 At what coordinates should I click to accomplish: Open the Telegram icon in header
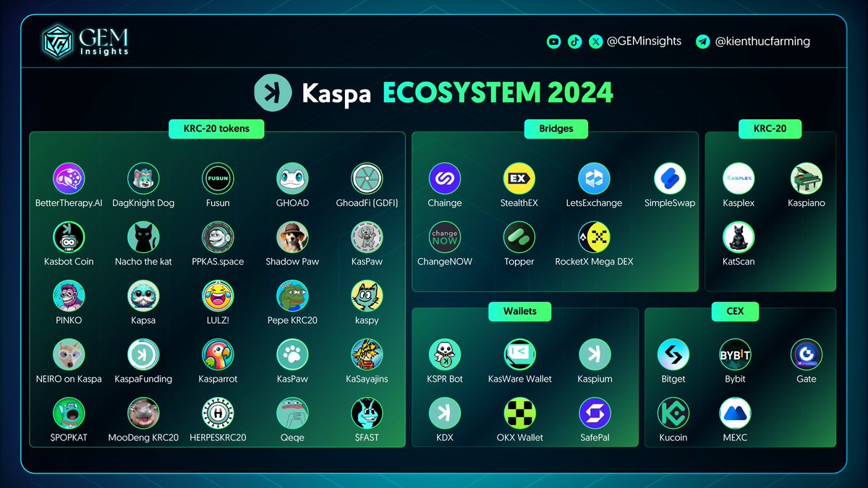[702, 42]
